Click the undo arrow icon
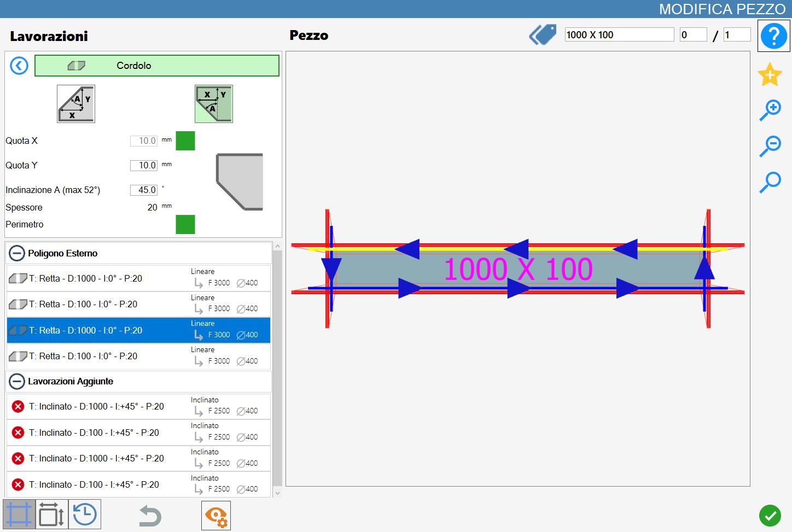Image resolution: width=792 pixels, height=532 pixels. (x=150, y=516)
